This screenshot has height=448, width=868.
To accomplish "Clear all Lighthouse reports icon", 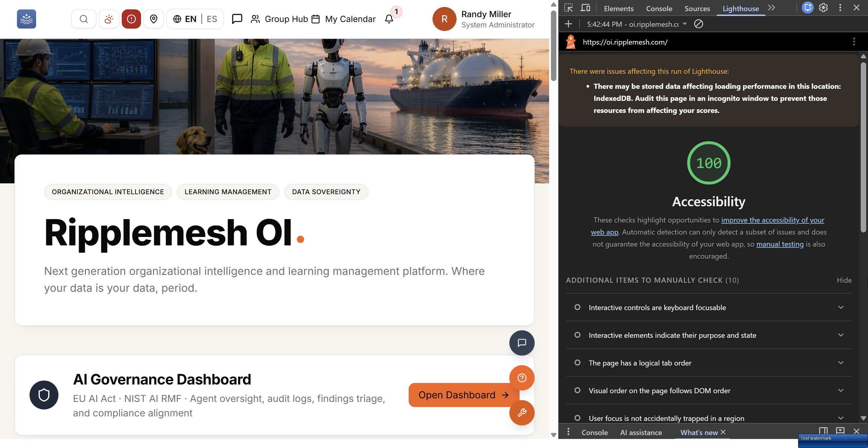I will tap(699, 24).
